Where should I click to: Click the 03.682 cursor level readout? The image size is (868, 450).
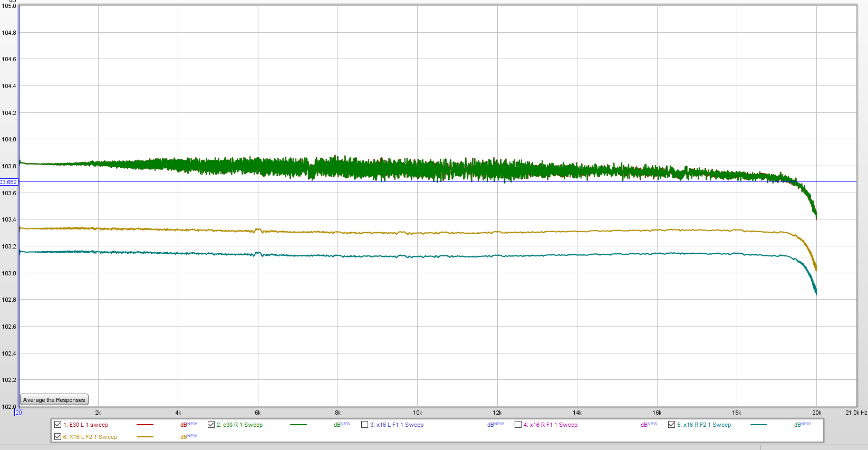pos(9,182)
